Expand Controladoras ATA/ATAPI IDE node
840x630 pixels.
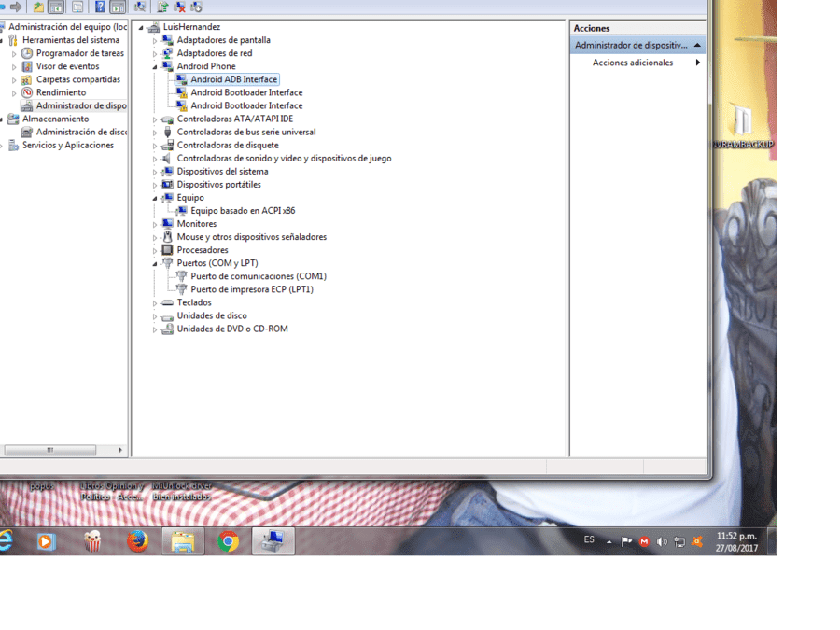coord(155,119)
